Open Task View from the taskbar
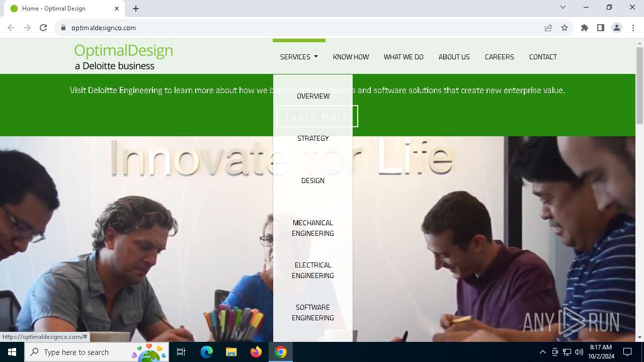Viewport: 644px width, 362px height. [x=181, y=352]
